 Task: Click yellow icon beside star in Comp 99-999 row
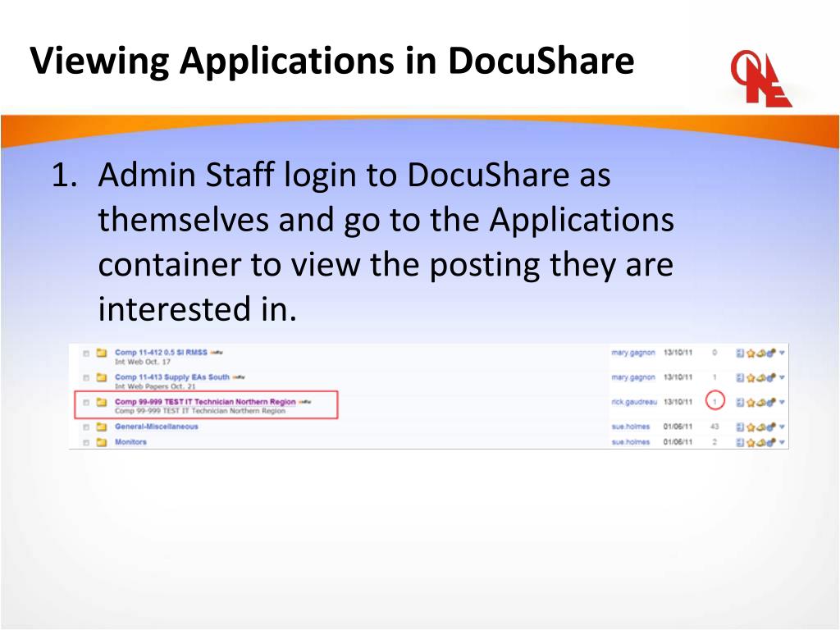click(x=760, y=402)
